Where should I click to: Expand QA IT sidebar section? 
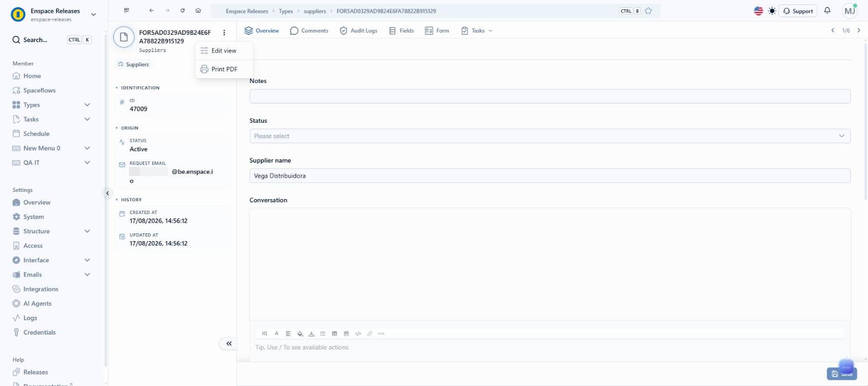coord(87,163)
